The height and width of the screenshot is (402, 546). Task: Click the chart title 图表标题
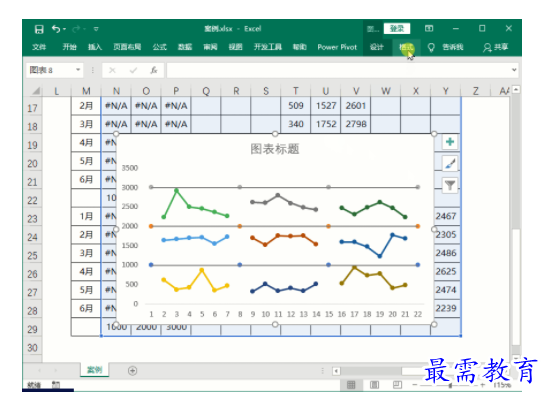tap(275, 149)
